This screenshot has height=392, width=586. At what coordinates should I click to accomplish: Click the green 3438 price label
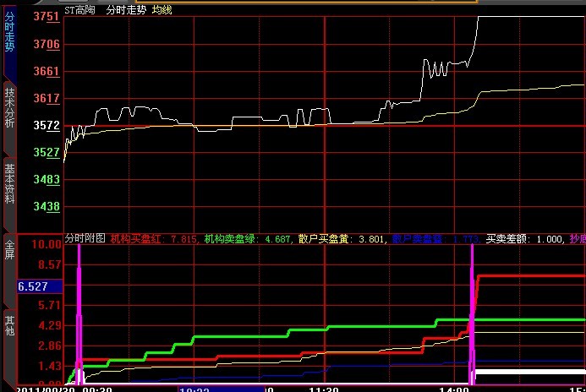pyautogui.click(x=47, y=206)
